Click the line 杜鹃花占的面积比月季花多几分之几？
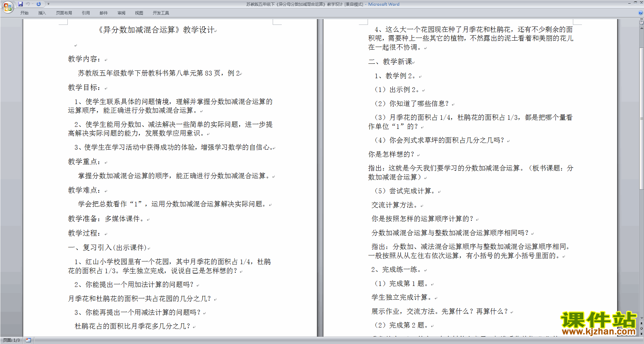 click(x=133, y=326)
